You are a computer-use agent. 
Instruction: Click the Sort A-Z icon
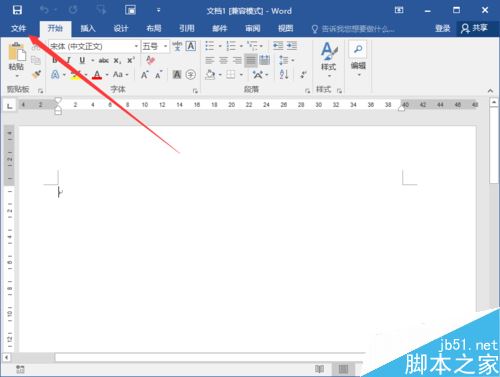[x=284, y=74]
